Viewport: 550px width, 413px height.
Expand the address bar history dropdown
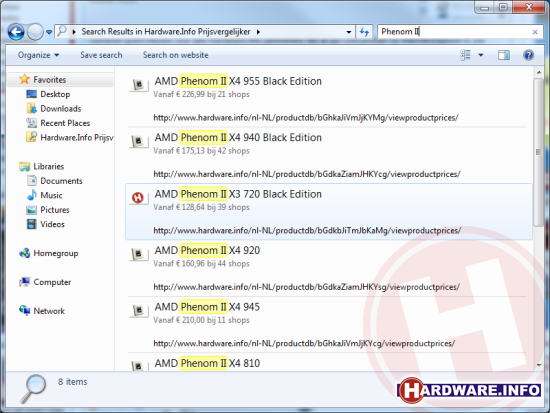[x=349, y=32]
